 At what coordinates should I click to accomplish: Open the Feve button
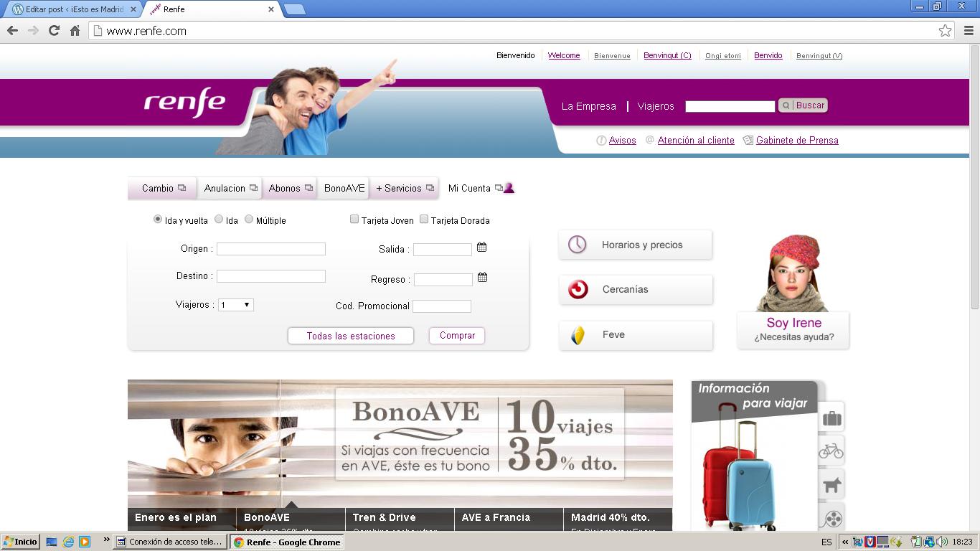[x=636, y=335]
